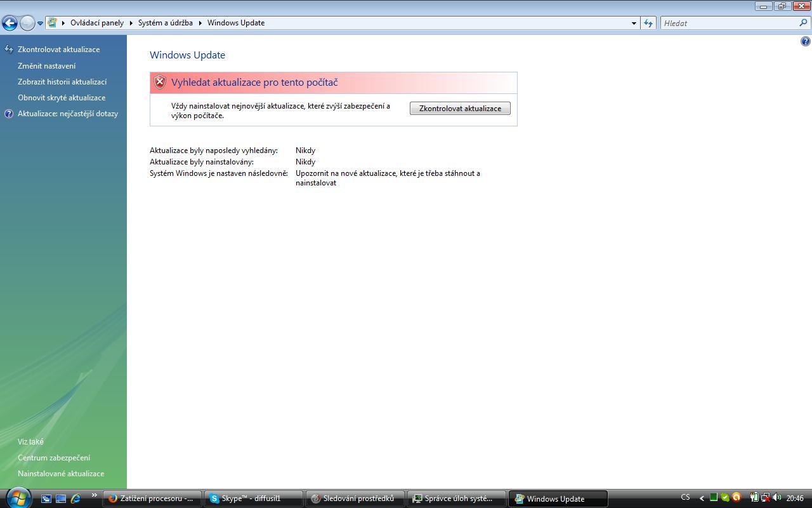Click the text starting Upozornit na nové aktualizace

coord(388,178)
